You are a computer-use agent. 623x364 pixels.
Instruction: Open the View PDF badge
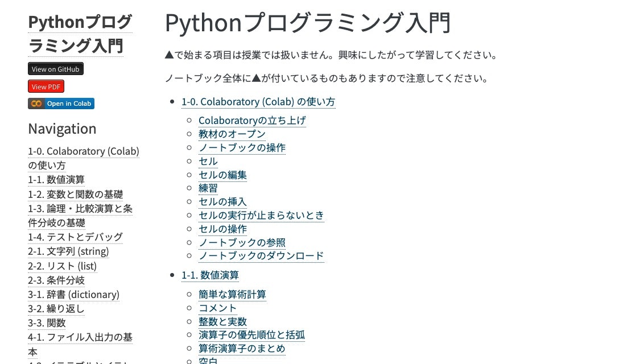pos(46,86)
